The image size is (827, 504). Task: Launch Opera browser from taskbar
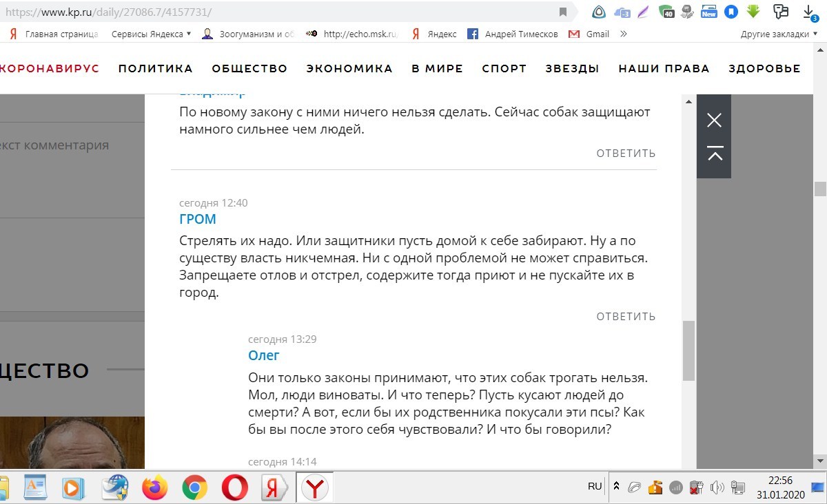(x=235, y=488)
